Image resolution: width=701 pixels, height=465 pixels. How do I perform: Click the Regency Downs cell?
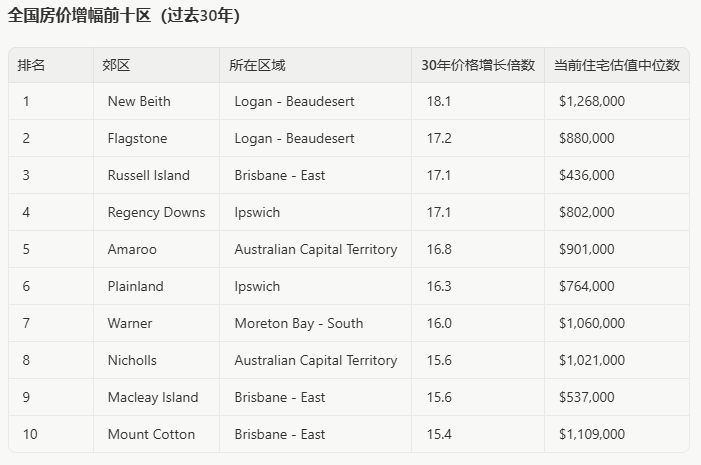[156, 213]
